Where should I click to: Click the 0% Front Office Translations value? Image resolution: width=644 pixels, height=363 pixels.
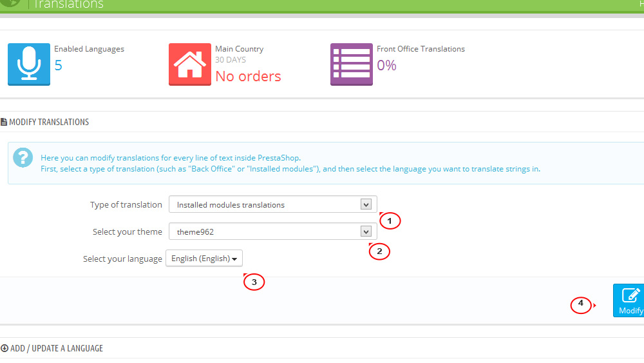(386, 65)
